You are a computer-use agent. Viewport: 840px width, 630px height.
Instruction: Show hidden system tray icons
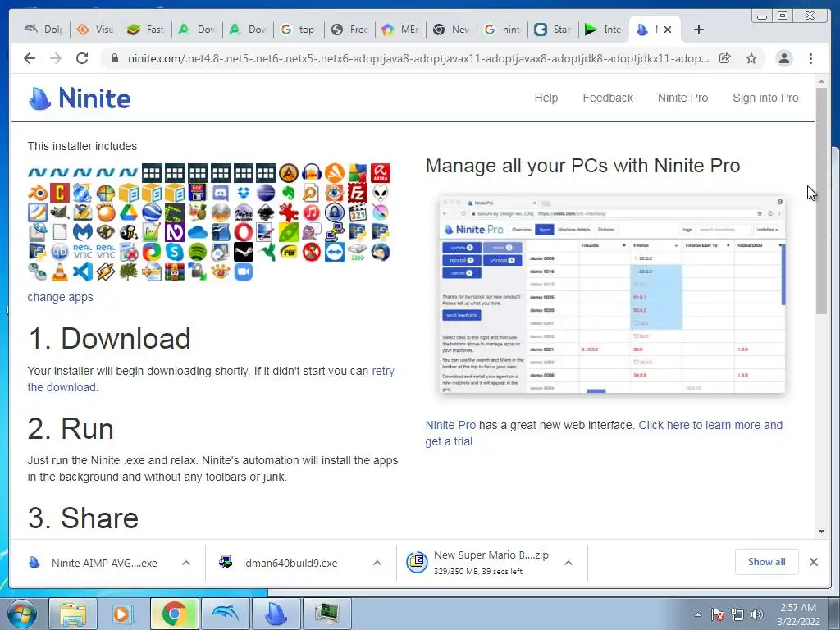(x=697, y=614)
